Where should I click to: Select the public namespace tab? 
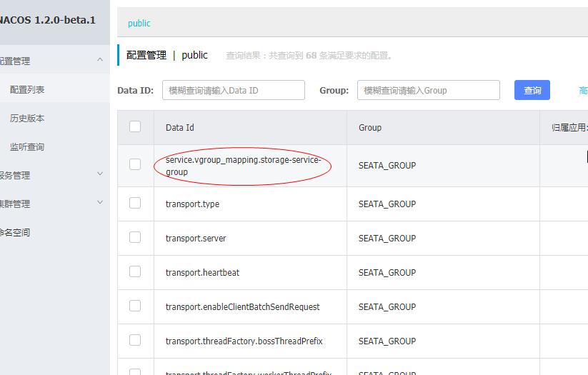[139, 23]
